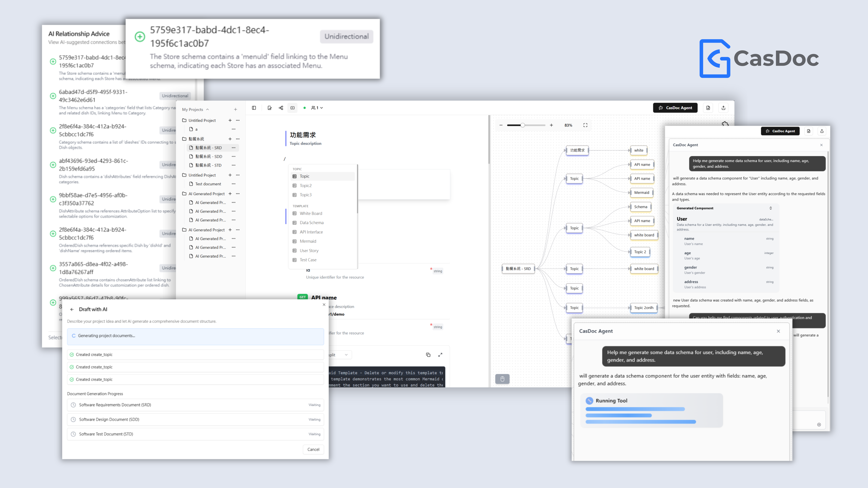
Task: Click the plus circle in enlarged 5759e317 card
Action: [140, 36]
